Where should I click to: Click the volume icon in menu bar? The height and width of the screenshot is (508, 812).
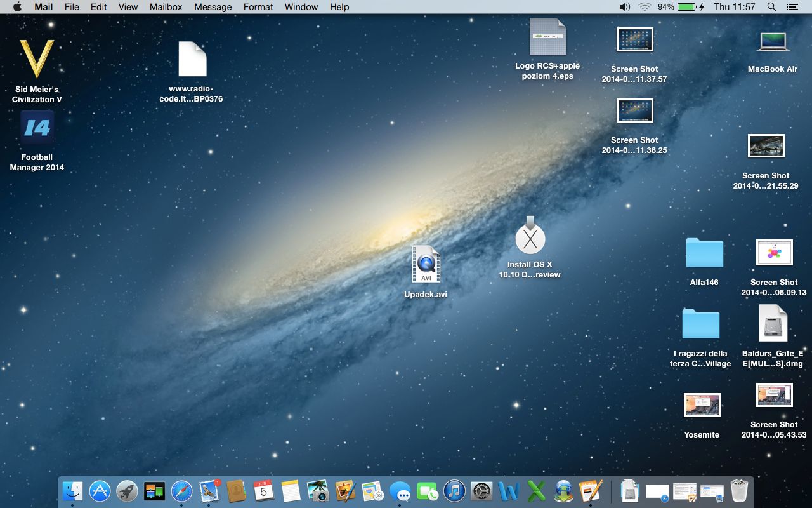click(625, 7)
